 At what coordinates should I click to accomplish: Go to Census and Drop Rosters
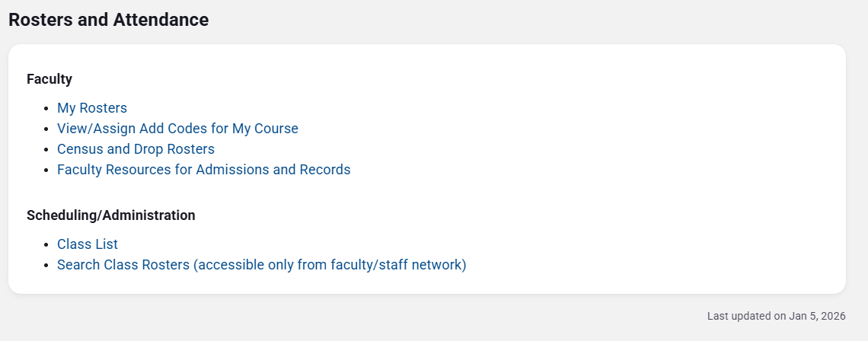[x=136, y=149]
